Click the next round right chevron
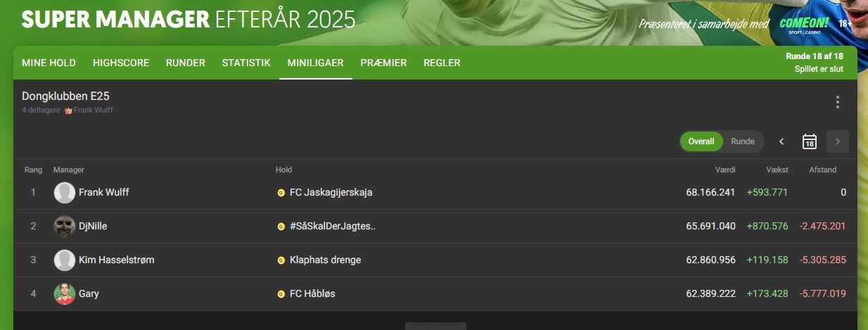The image size is (868, 330). (837, 141)
